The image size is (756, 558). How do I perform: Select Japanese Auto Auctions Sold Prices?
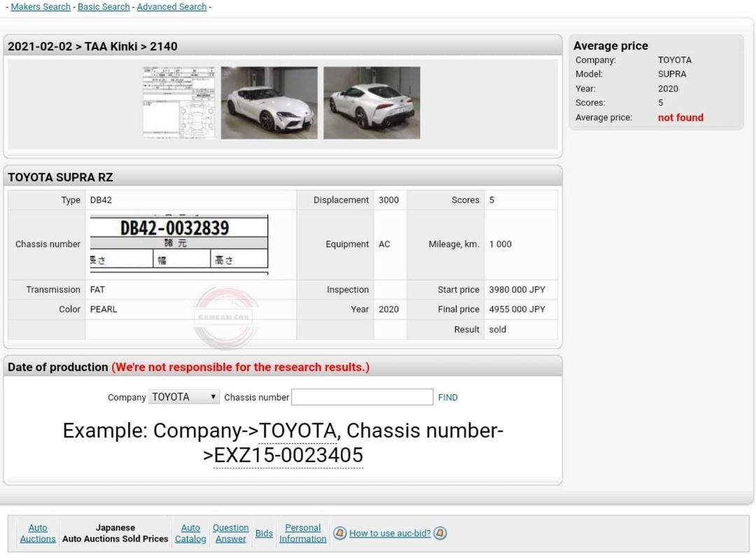[115, 533]
